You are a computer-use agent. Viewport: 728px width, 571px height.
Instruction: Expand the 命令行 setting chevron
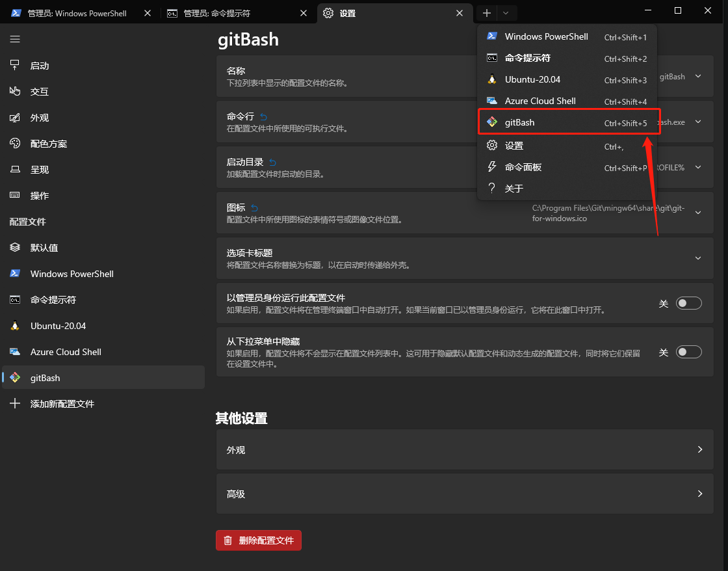698,122
